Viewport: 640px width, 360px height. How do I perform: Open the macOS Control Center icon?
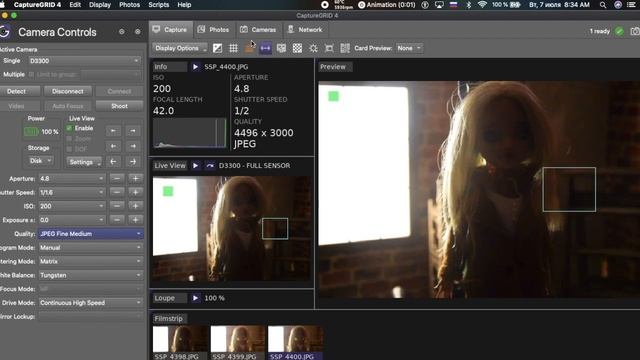631,5
